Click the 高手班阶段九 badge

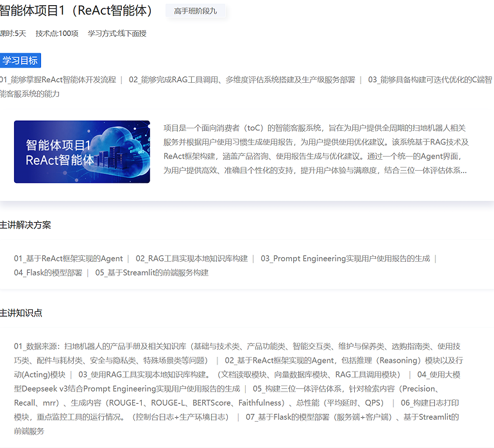coord(195,11)
